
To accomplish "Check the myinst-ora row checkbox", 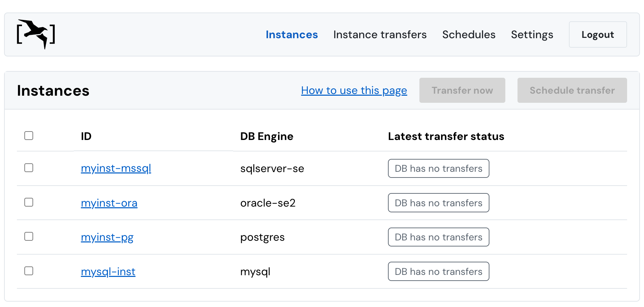I will tap(29, 202).
